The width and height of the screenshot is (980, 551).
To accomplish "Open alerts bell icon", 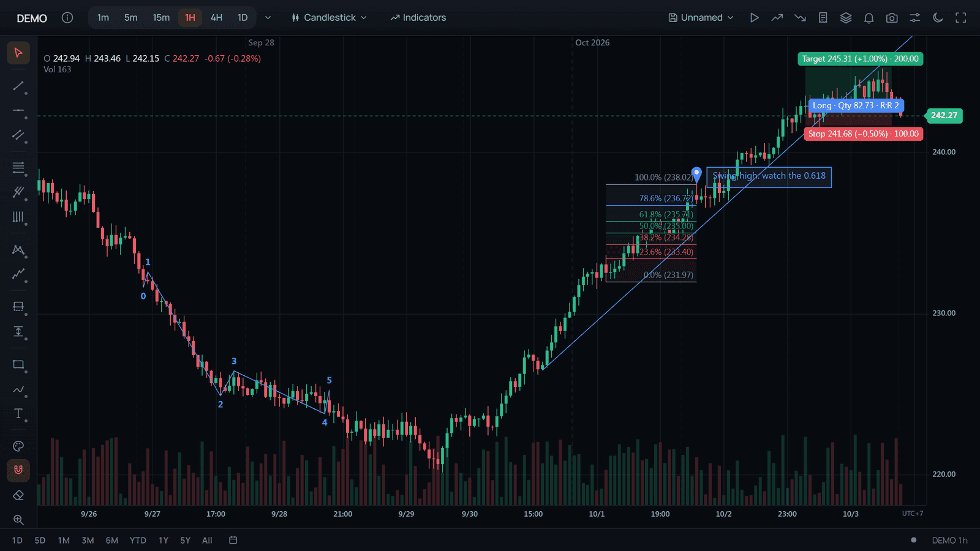I will [869, 18].
